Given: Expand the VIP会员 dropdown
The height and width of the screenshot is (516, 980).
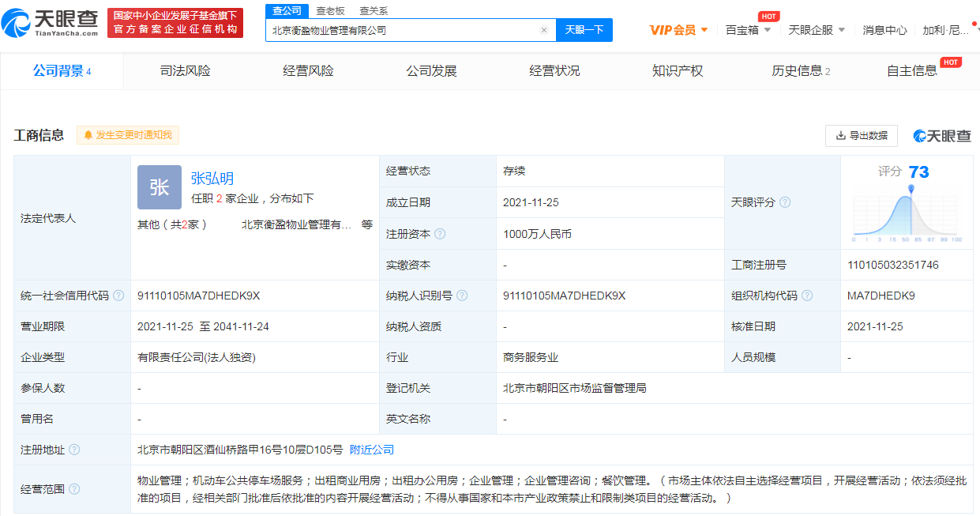Looking at the screenshot, I should point(678,30).
